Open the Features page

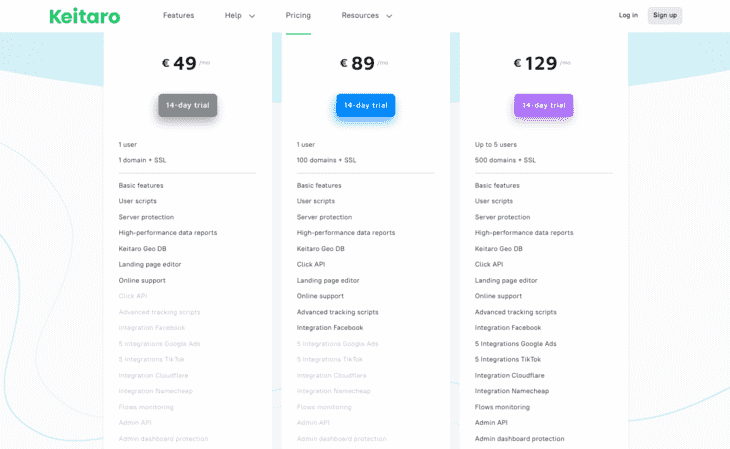tap(178, 15)
